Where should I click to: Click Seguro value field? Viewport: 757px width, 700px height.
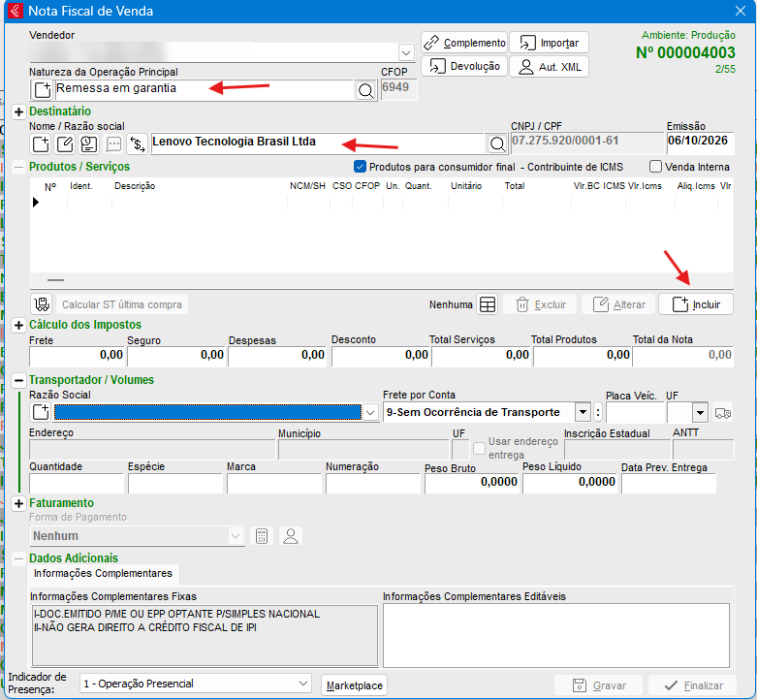[x=176, y=356]
